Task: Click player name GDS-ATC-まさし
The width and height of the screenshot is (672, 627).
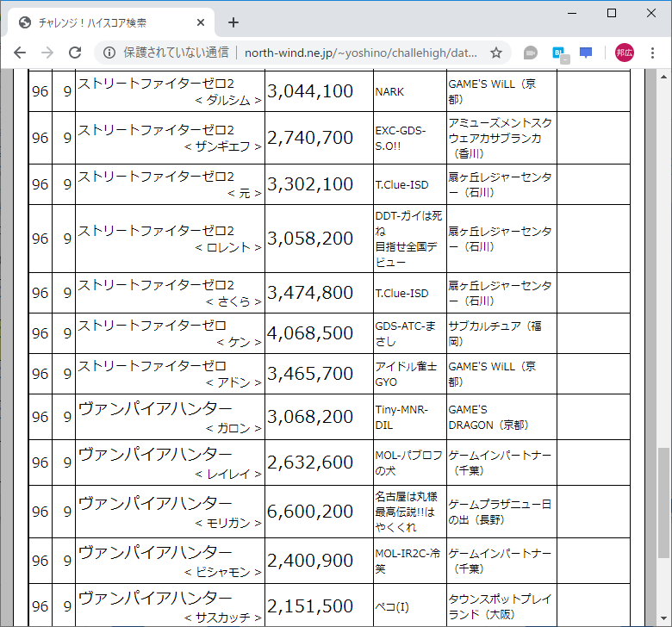Action: [x=406, y=333]
